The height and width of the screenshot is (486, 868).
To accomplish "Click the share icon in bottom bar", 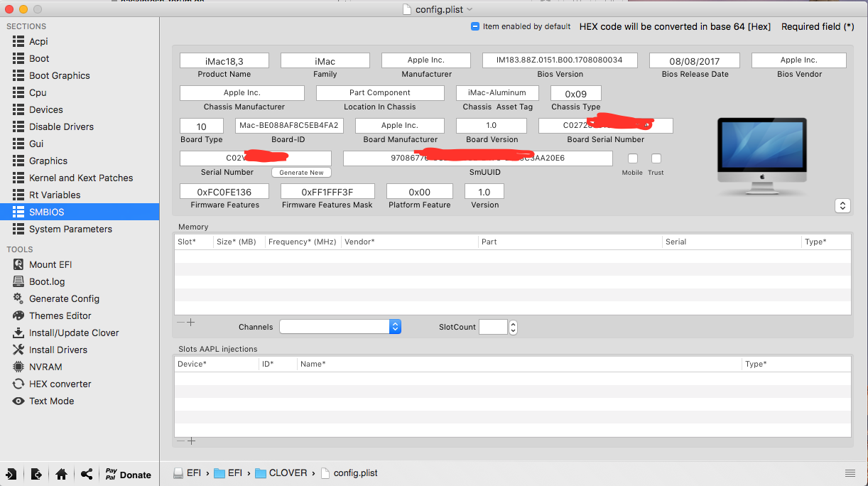I will (x=87, y=474).
